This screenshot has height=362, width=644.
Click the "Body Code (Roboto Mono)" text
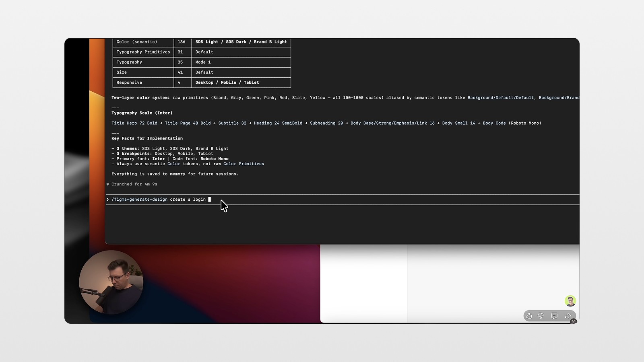pos(512,123)
